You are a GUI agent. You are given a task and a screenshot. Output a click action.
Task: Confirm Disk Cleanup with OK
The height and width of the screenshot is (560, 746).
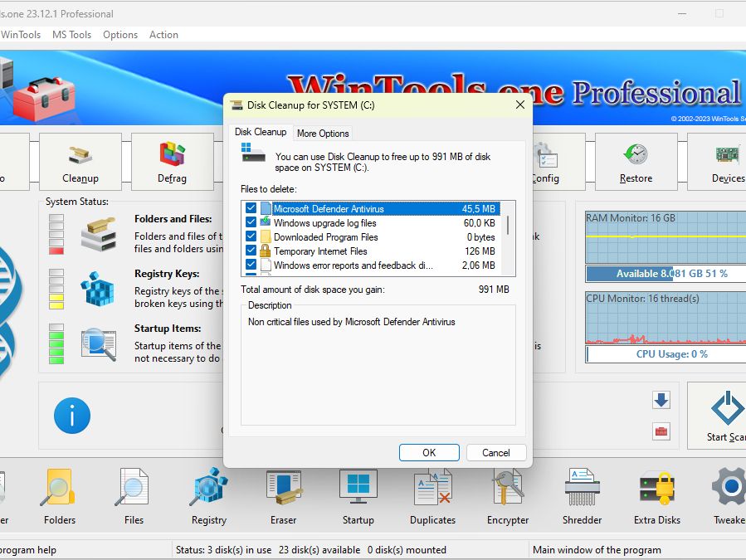[x=429, y=452]
